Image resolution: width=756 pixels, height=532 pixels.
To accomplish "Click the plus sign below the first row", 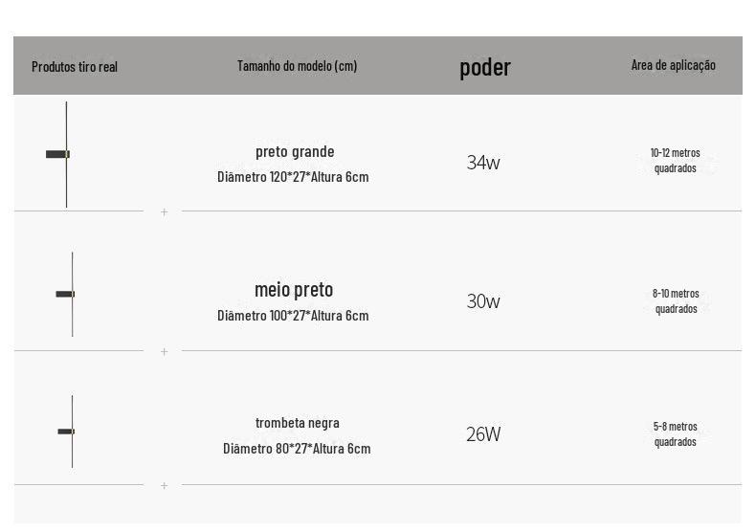I will [x=164, y=211].
